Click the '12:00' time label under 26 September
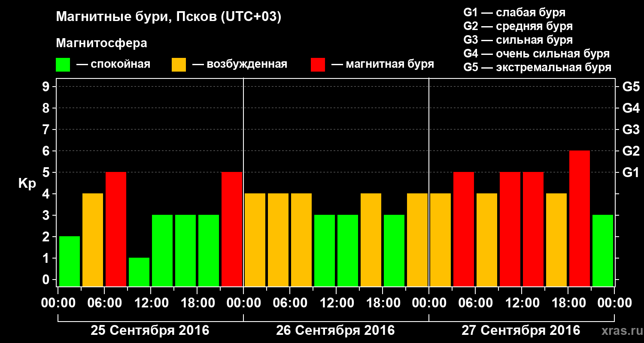Screen dimensions: 644x343 pos(336,303)
